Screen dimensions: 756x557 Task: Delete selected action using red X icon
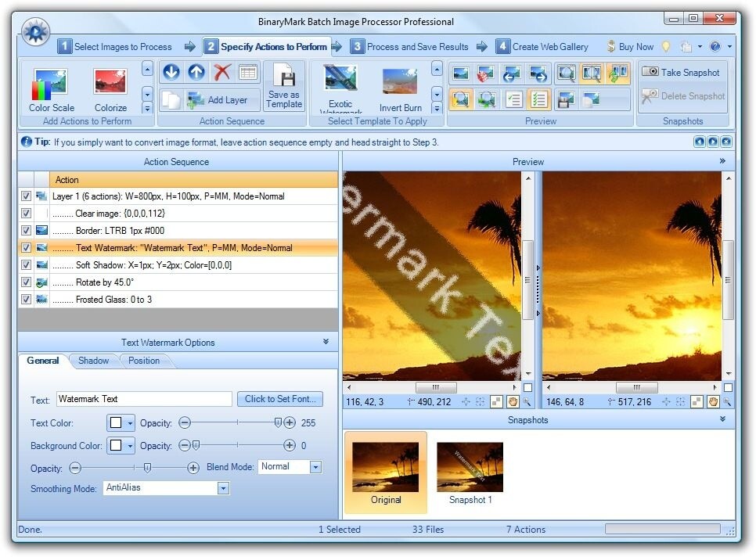pyautogui.click(x=221, y=73)
